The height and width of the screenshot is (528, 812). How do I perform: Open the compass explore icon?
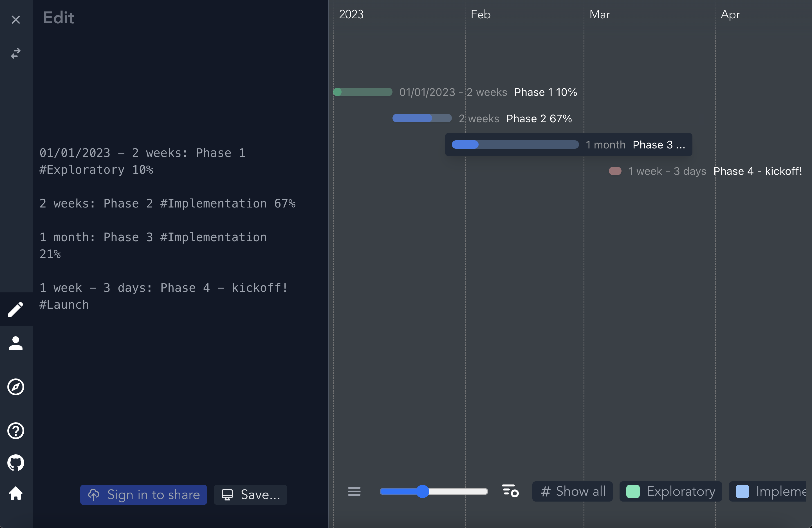pyautogui.click(x=16, y=387)
